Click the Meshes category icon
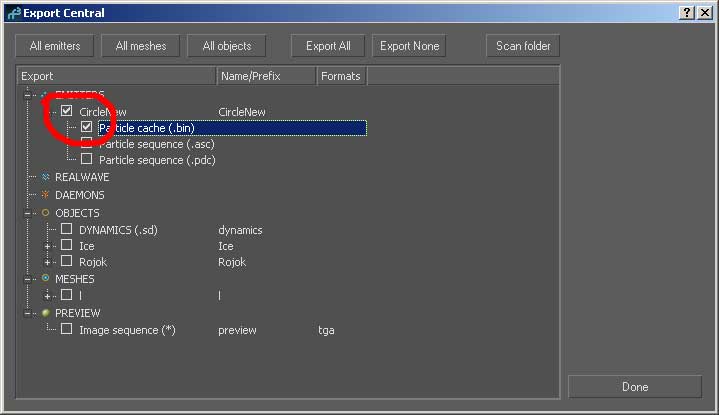This screenshot has width=719, height=415. click(x=45, y=278)
